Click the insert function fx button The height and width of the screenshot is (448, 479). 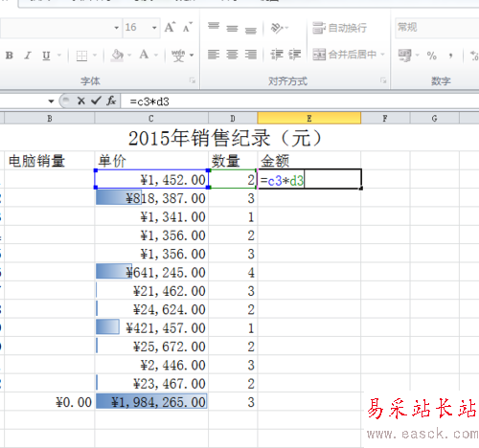pos(111,101)
